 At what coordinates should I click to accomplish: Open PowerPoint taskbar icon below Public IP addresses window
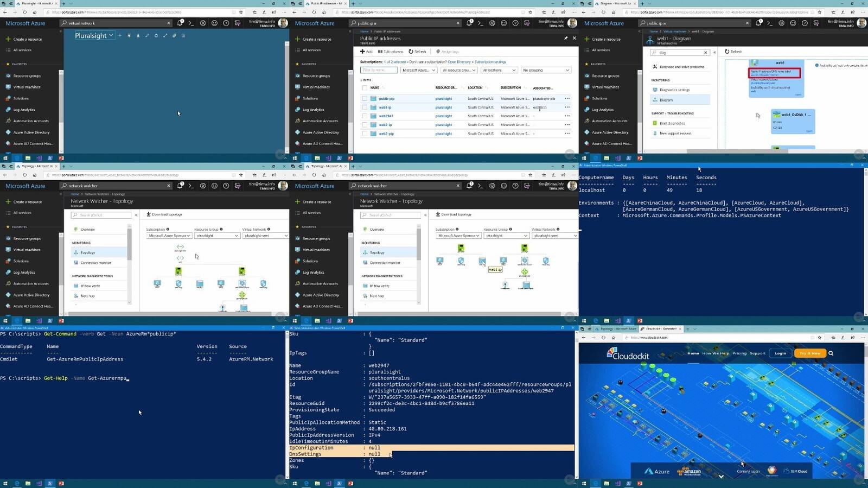tap(350, 158)
